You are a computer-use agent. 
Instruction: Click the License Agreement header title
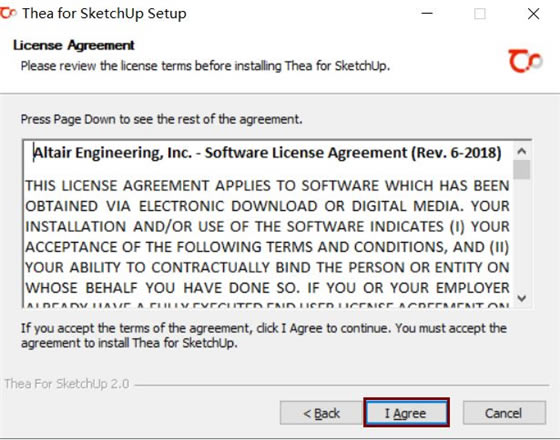coord(74,45)
